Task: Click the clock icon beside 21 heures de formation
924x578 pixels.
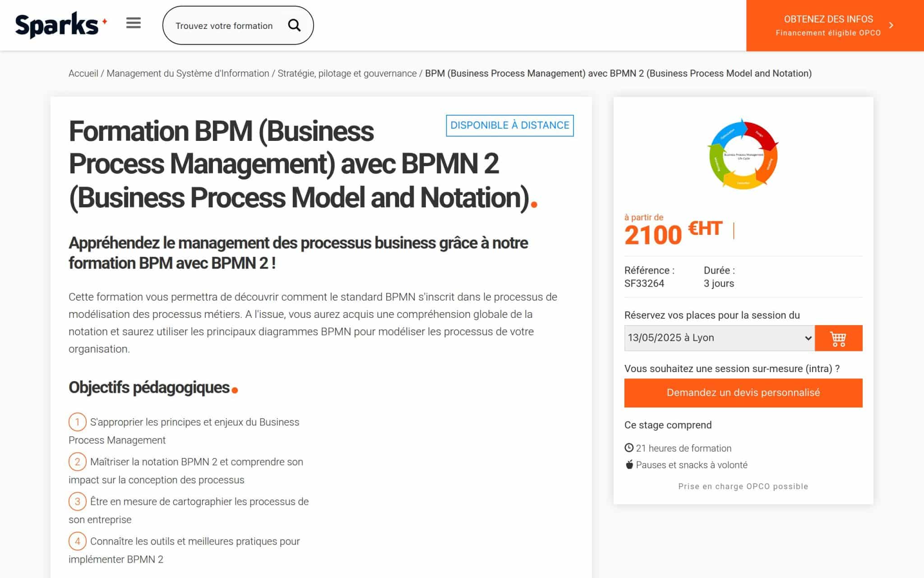Action: (629, 448)
